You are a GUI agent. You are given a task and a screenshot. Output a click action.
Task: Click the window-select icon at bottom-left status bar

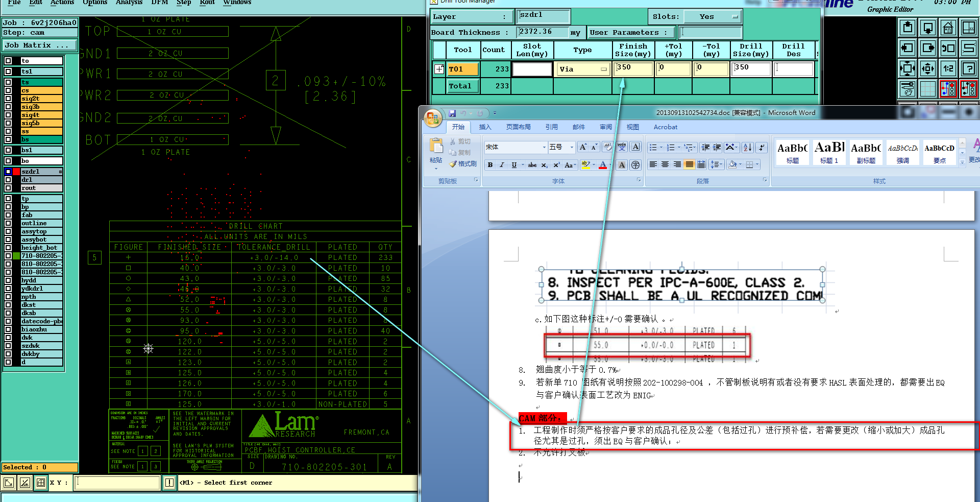click(9, 483)
